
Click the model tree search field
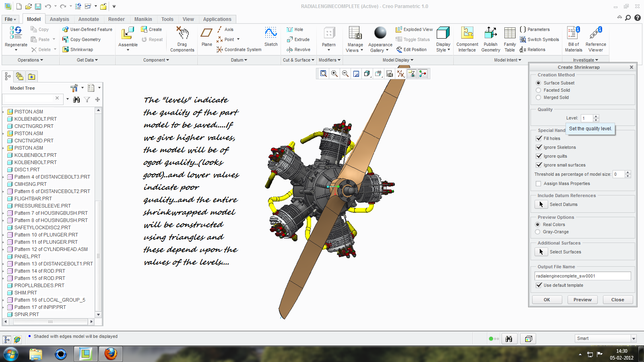pos(32,99)
